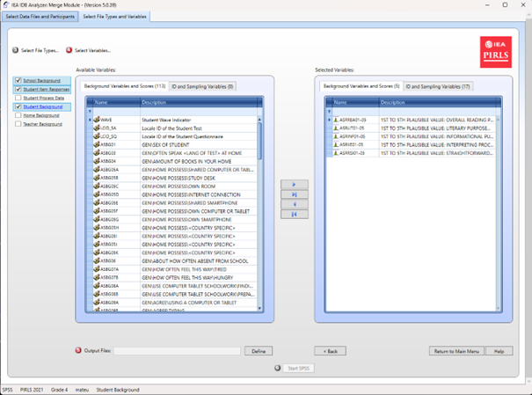The image size is (532, 395).
Task: Open the Name column filter in Available Variables
Action: point(91,102)
